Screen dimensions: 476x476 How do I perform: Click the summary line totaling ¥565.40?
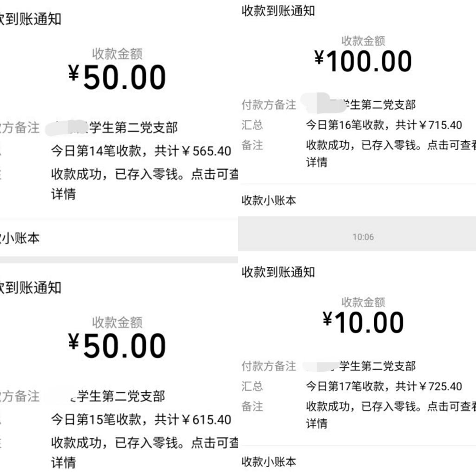tap(141, 151)
